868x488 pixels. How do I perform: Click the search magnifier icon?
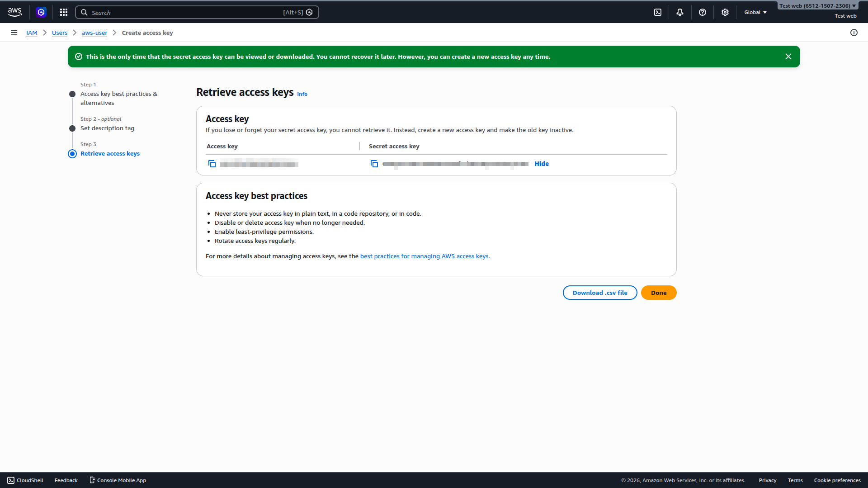tap(84, 13)
